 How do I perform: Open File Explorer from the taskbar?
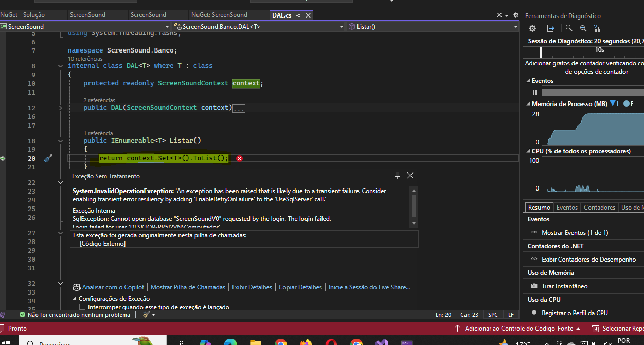(x=256, y=342)
